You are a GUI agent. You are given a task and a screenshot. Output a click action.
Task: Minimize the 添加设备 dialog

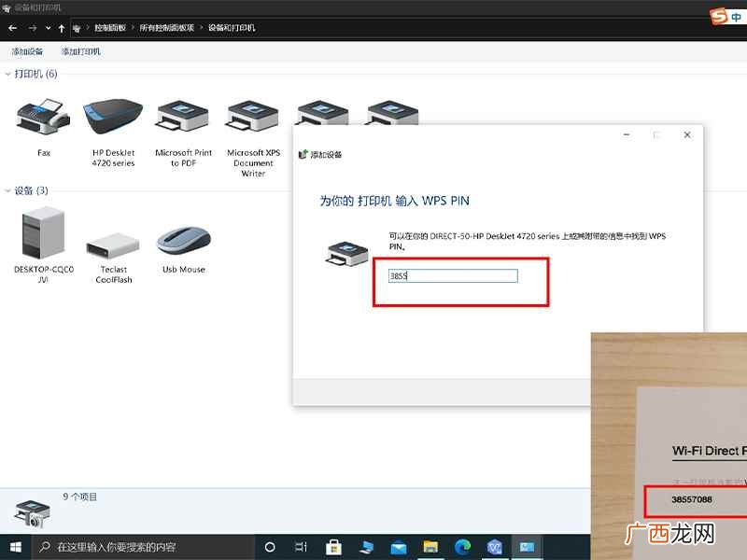(x=627, y=134)
